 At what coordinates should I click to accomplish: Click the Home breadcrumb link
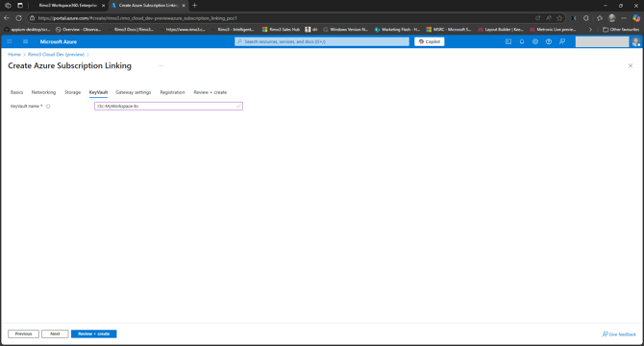click(x=14, y=54)
